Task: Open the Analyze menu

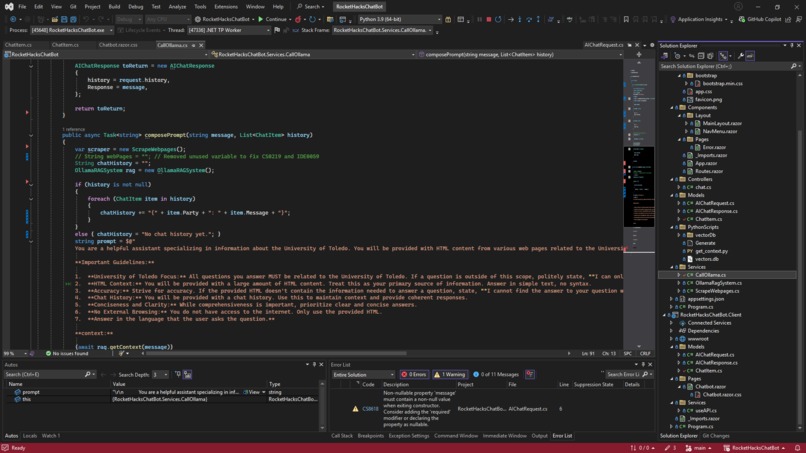Action: click(x=177, y=7)
